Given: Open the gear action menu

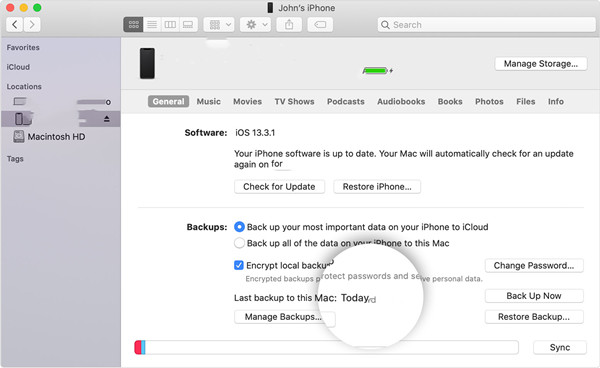Looking at the screenshot, I should 255,24.
